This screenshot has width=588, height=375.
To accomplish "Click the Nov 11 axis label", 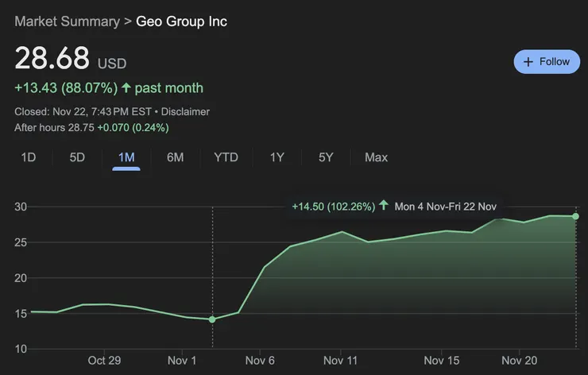I will pos(341,361).
